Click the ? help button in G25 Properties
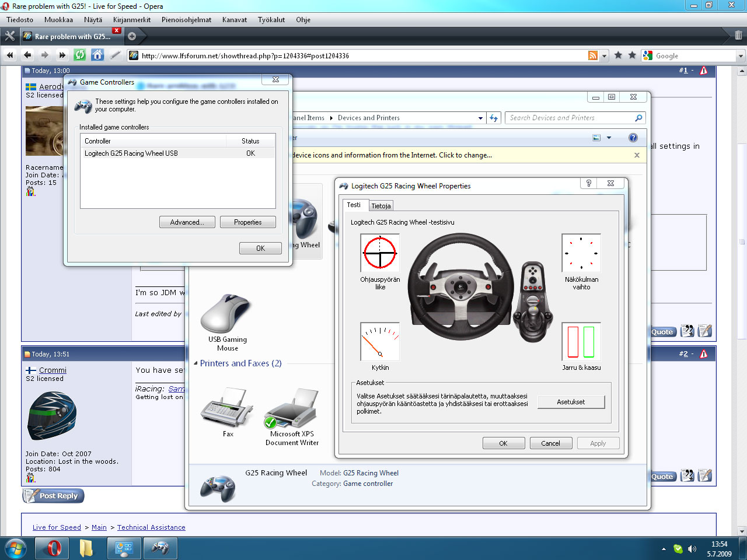Viewport: 747px width, 560px height. (588, 183)
